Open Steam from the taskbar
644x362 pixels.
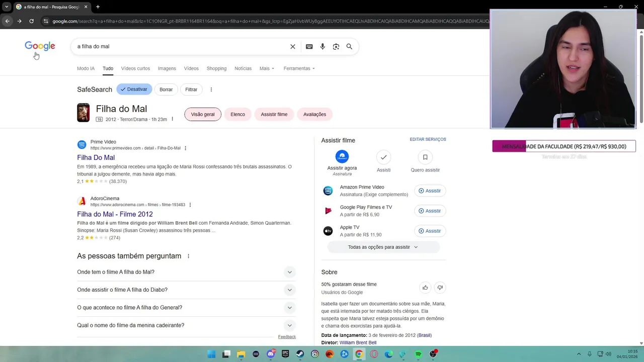pyautogui.click(x=300, y=354)
